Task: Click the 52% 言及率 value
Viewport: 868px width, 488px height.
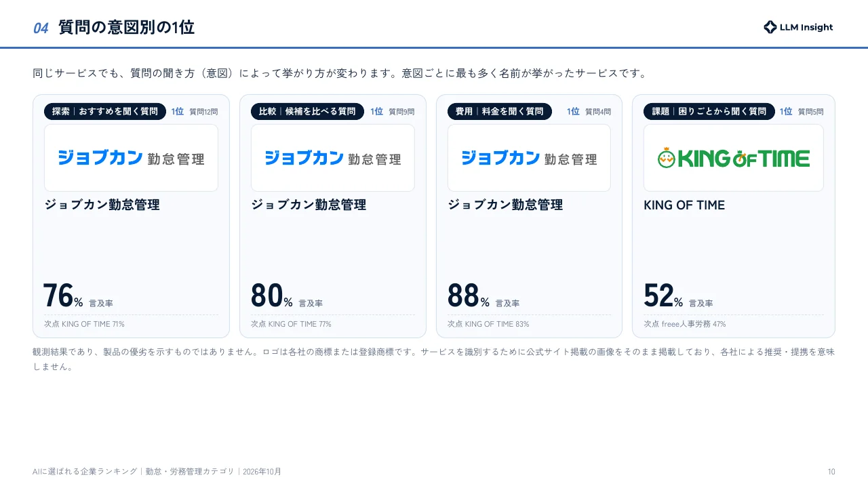Action: (678, 296)
